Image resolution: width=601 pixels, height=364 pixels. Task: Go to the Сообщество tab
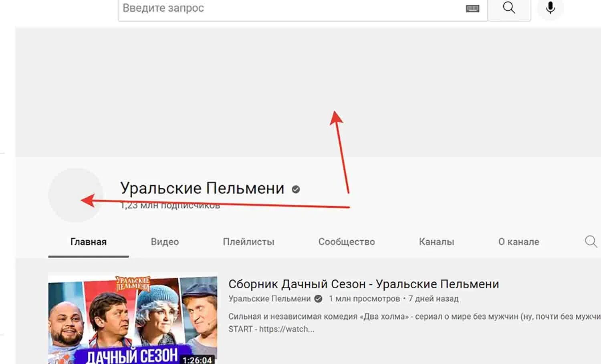click(x=346, y=241)
